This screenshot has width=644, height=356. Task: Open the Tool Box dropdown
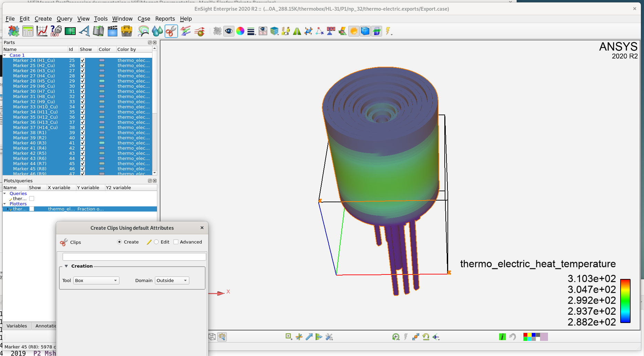96,280
